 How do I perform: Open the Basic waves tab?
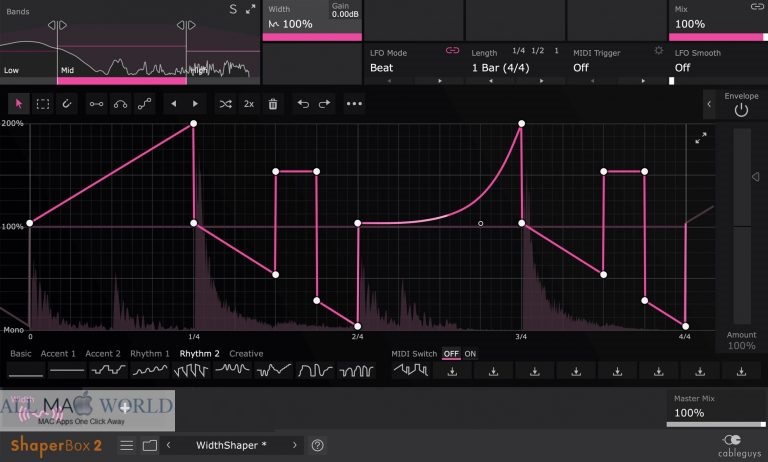tap(21, 354)
